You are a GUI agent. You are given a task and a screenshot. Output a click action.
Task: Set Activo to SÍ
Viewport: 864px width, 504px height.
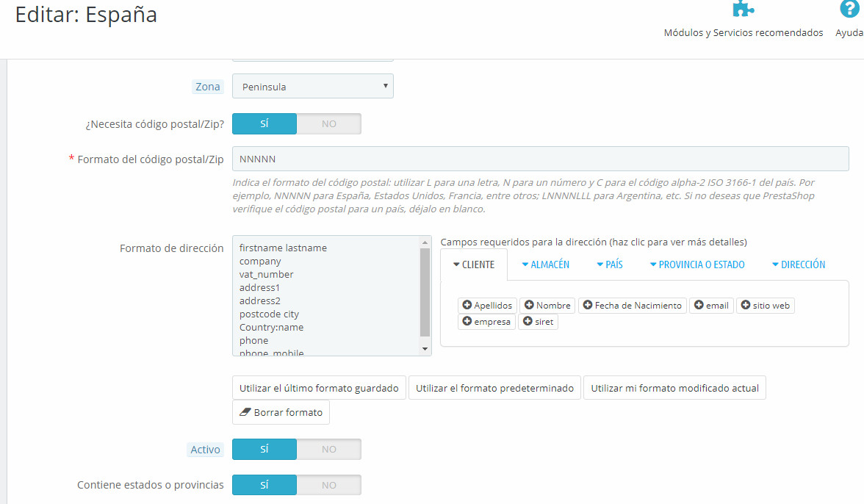coord(264,450)
